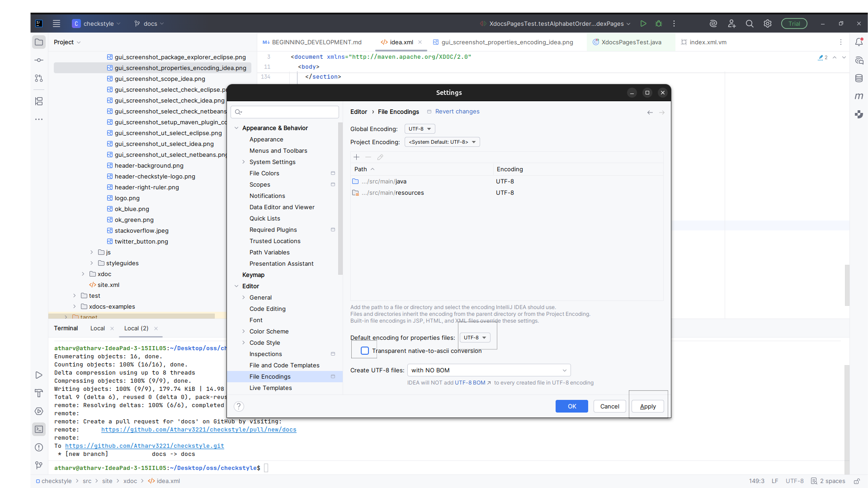This screenshot has height=488, width=868.
Task: Open the Create UTF-8 files dropdown
Action: 488,370
